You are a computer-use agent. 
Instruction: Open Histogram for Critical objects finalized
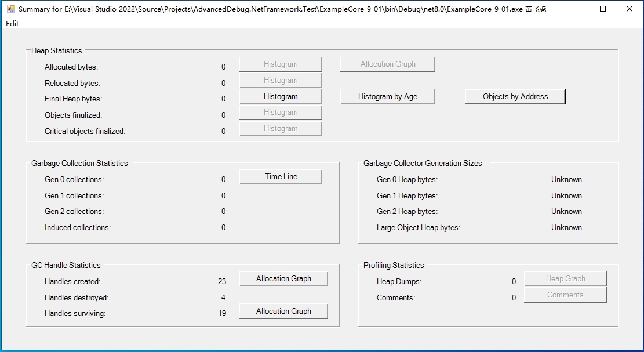click(281, 129)
